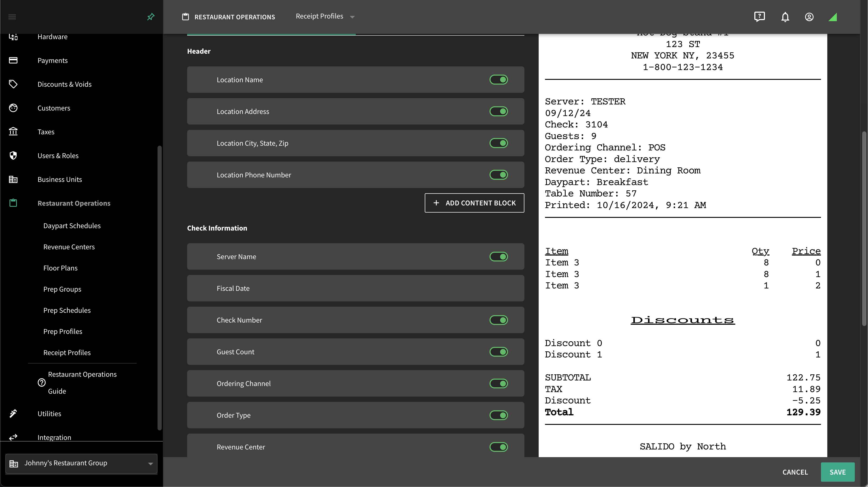Open the hamburger menu icon
868x487 pixels.
[x=12, y=17]
